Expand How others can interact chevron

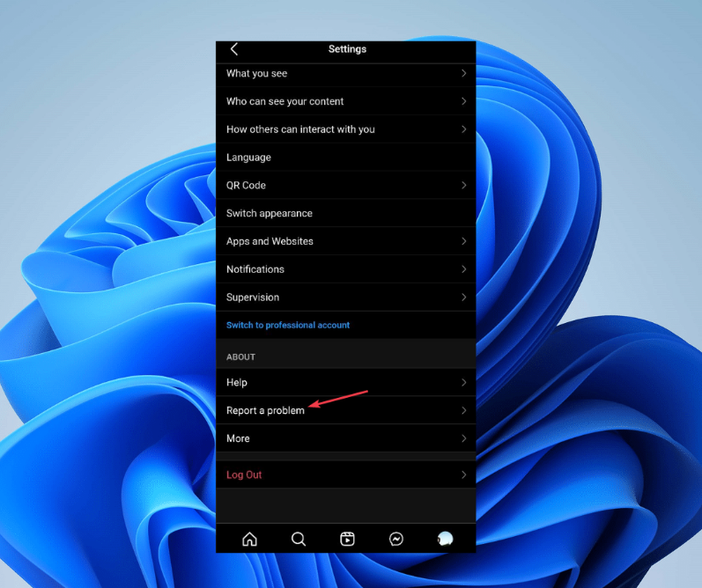coord(464,129)
